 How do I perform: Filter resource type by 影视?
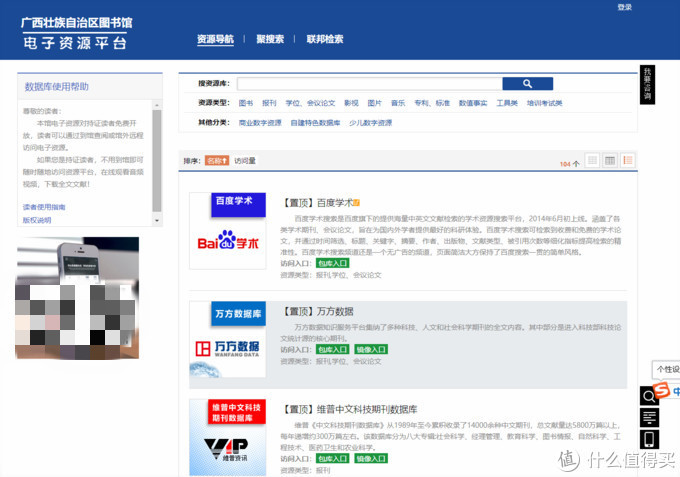coord(351,103)
